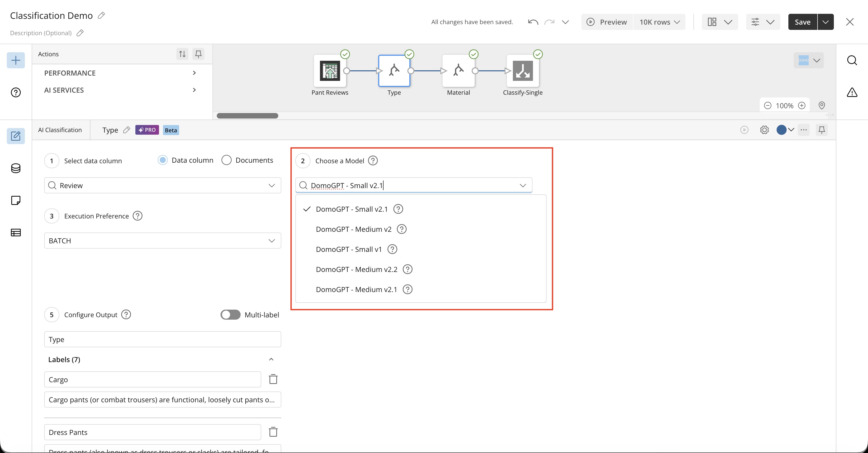The width and height of the screenshot is (868, 453).
Task: Pin the tile configuration panel
Action: [x=822, y=130]
